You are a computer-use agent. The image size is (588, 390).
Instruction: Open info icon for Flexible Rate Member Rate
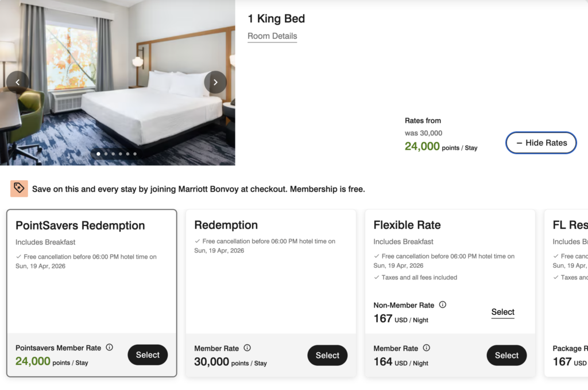pyautogui.click(x=427, y=348)
